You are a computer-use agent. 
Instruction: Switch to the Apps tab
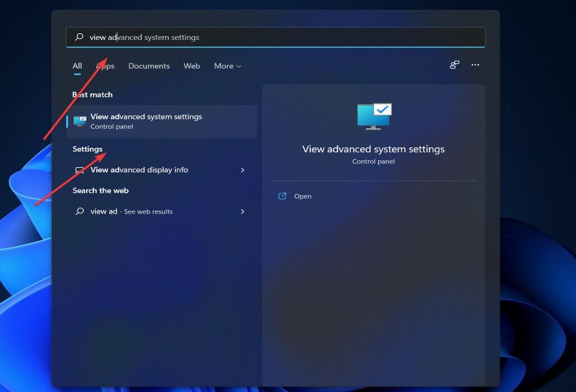click(105, 66)
